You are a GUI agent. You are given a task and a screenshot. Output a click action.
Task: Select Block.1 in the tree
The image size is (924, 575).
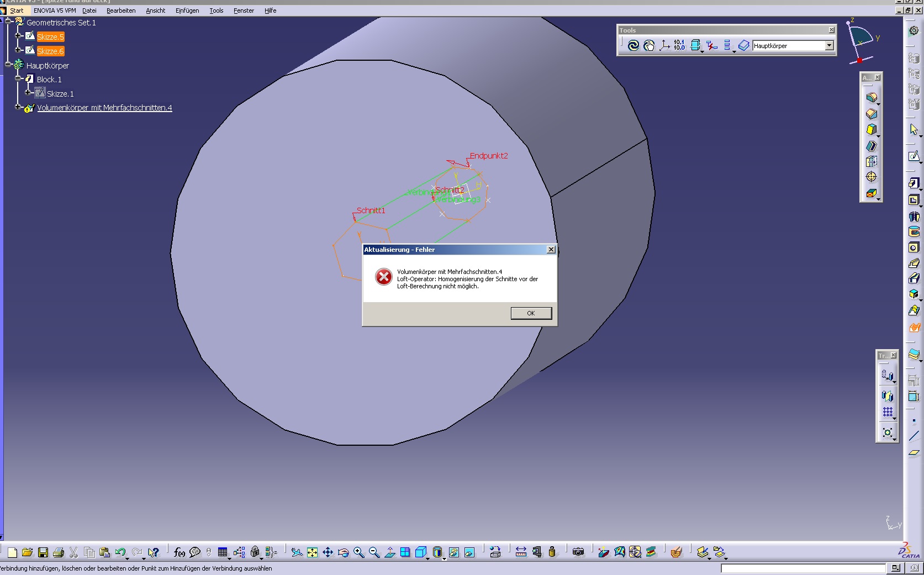pos(49,80)
